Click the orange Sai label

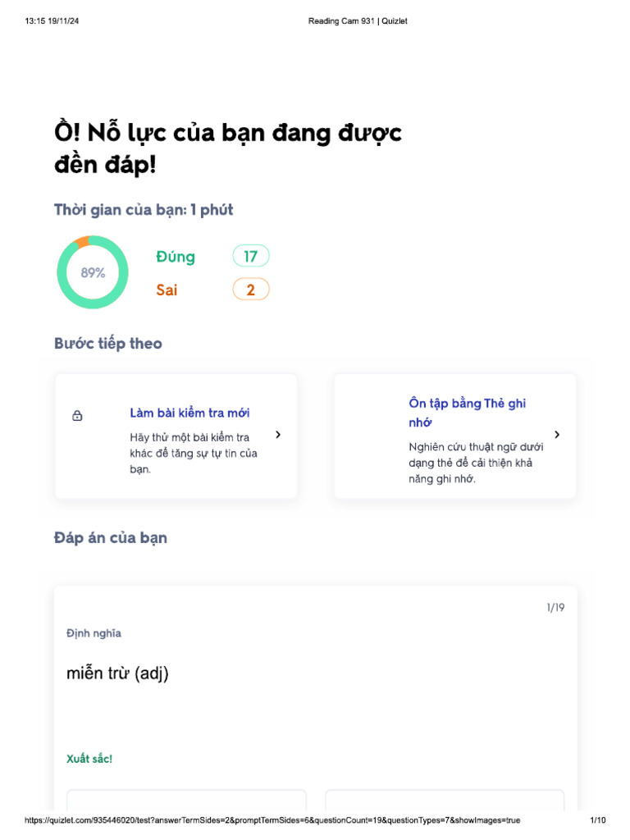tap(167, 290)
